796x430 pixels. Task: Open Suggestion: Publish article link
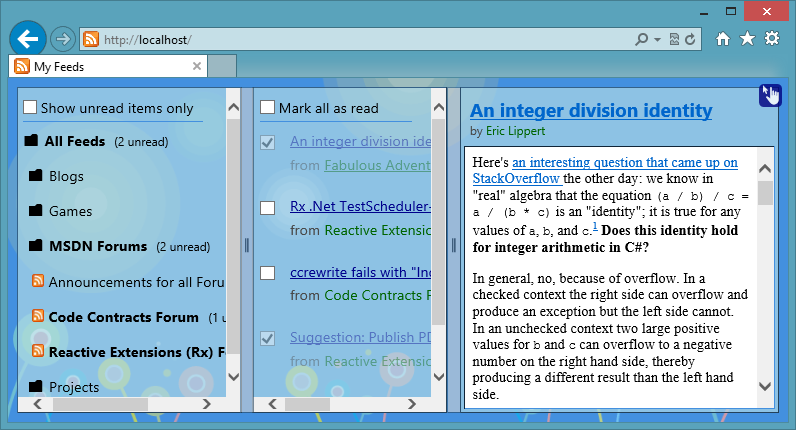click(x=360, y=337)
